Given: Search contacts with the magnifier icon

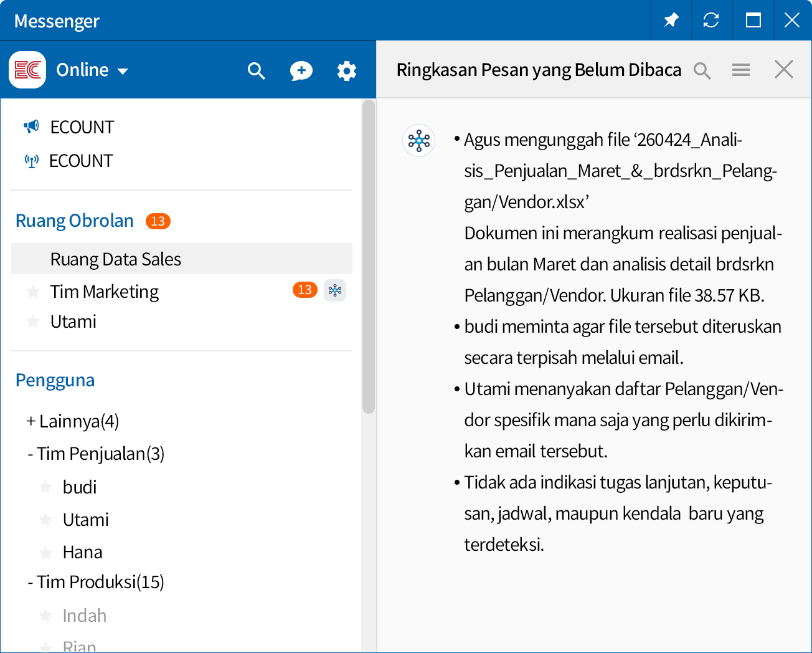Looking at the screenshot, I should 256,70.
